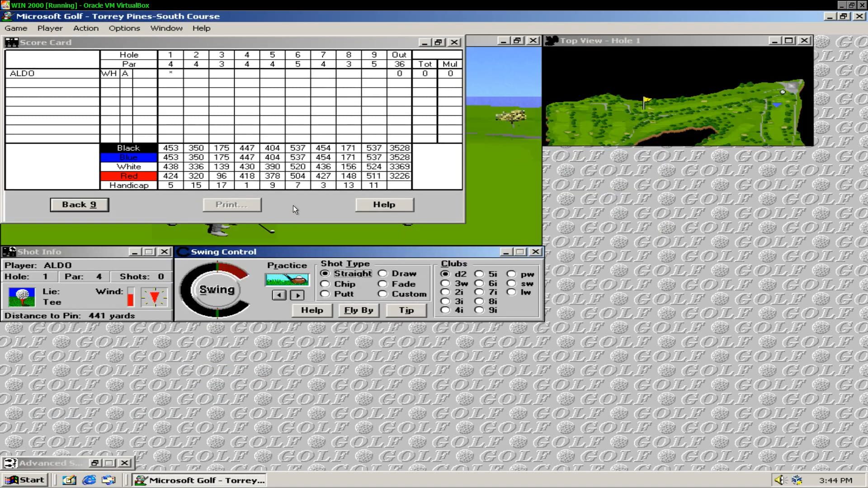Click right arrow under Practice preview
This screenshot has width=868, height=488.
coord(297,295)
